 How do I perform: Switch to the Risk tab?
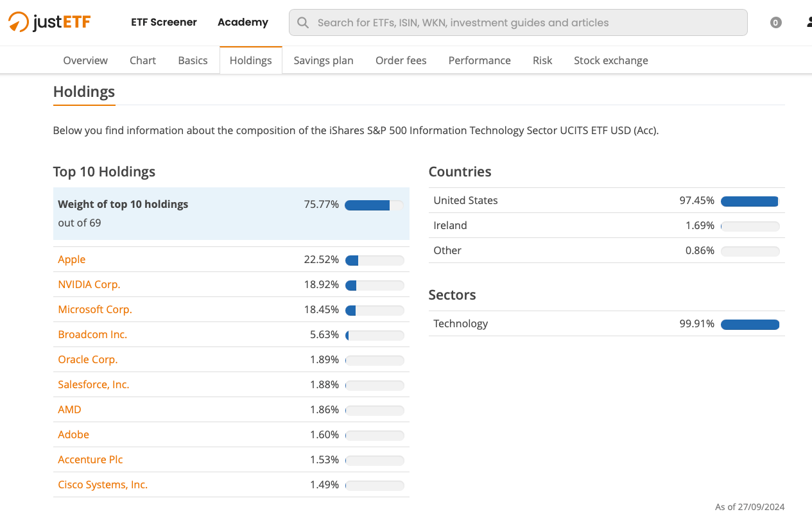(542, 60)
